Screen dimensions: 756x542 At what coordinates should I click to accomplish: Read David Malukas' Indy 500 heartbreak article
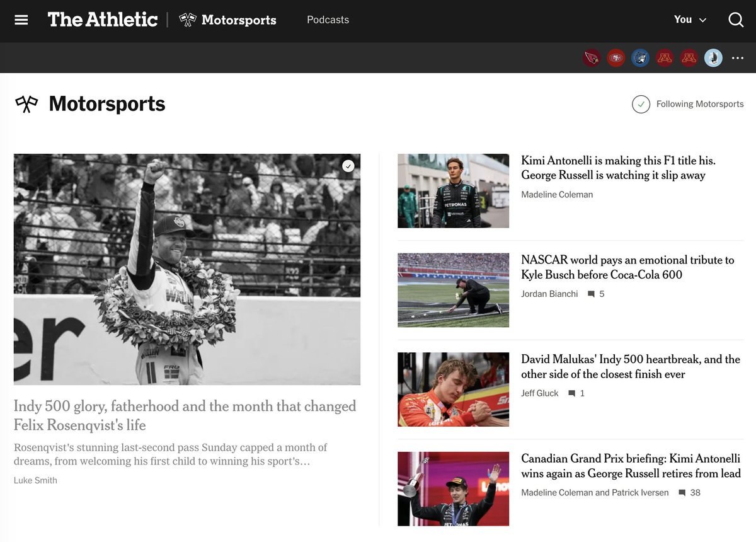(x=631, y=366)
